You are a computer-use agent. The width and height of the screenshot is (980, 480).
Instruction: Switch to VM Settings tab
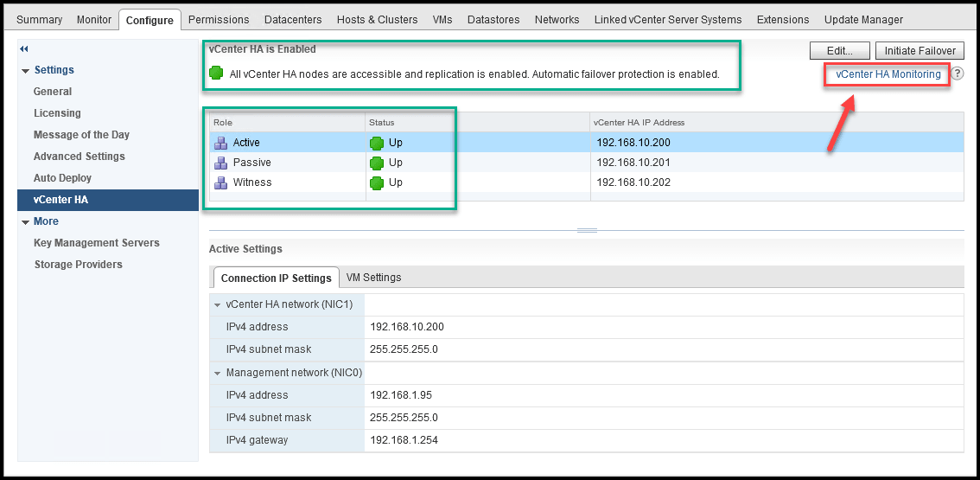coord(373,277)
